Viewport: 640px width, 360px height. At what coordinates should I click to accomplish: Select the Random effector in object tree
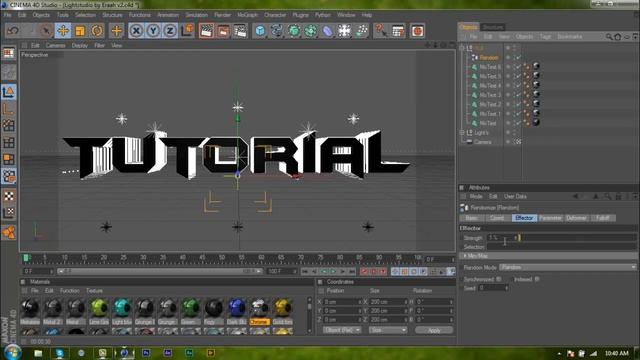coord(489,58)
